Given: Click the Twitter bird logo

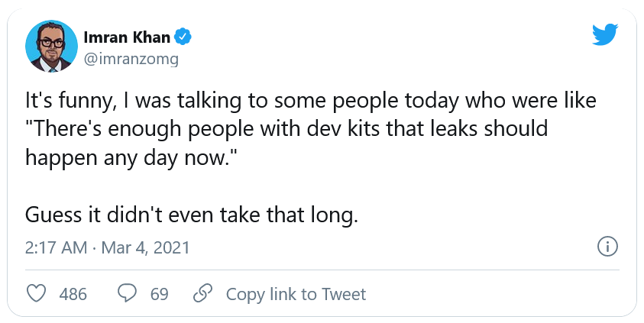Looking at the screenshot, I should tap(605, 34).
